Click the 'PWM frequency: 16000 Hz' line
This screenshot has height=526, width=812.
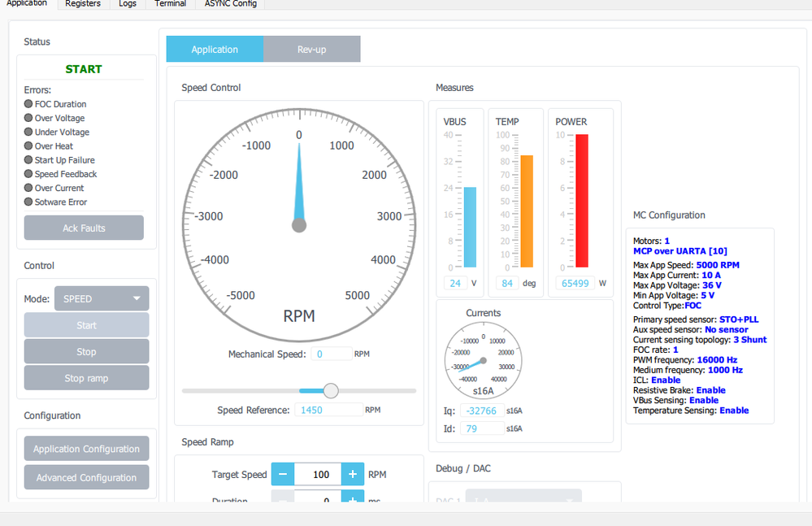685,360
